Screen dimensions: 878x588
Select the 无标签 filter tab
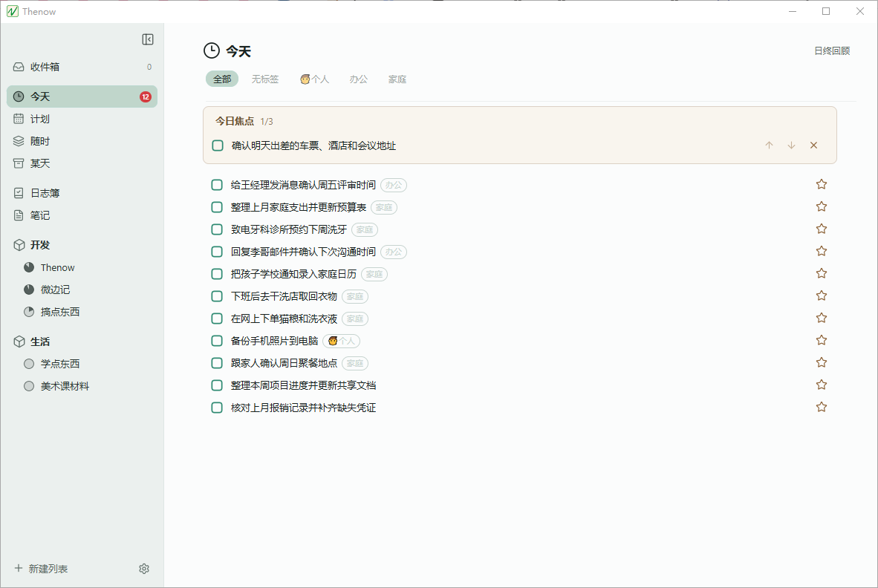pyautogui.click(x=265, y=79)
